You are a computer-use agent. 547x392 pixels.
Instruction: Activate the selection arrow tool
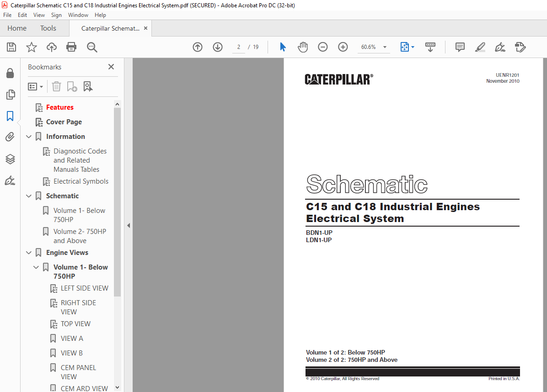[x=283, y=47]
